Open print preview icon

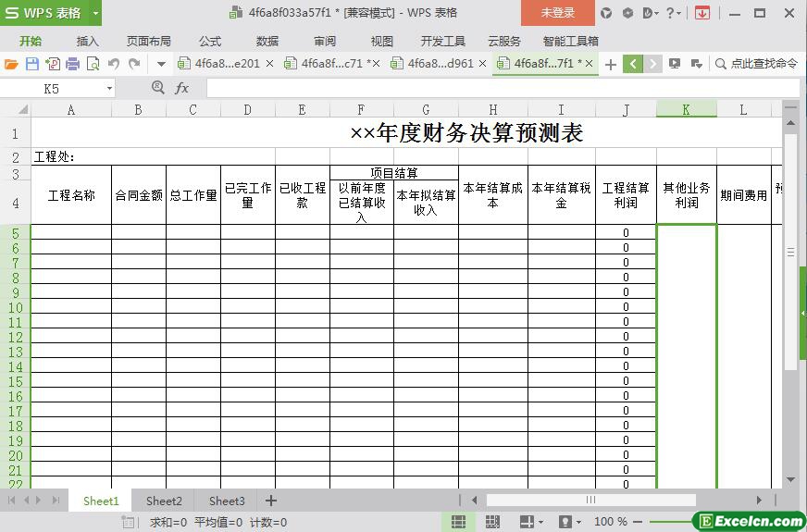click(x=93, y=64)
